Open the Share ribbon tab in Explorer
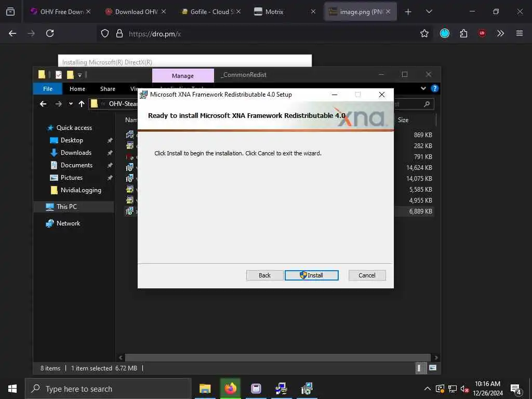The height and width of the screenshot is (399, 532). click(108, 88)
